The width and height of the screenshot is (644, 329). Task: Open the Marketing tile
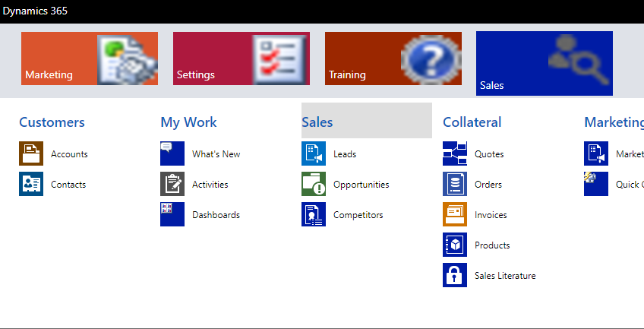tap(90, 59)
